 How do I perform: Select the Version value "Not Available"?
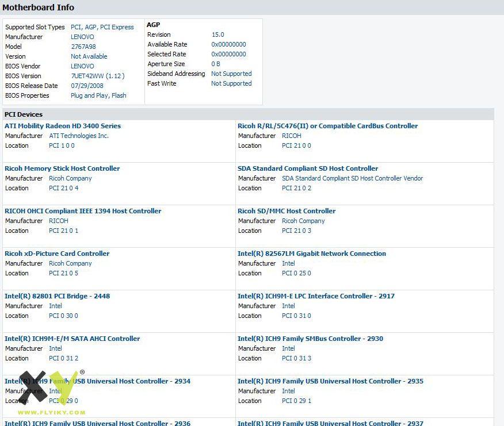[x=89, y=56]
